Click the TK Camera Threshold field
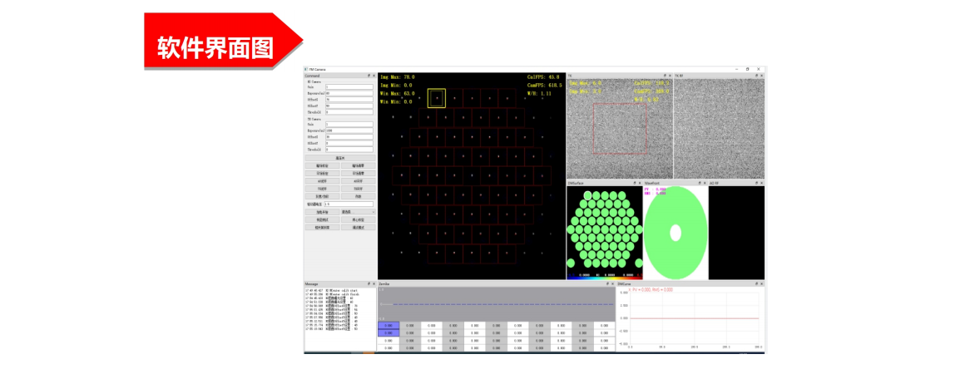 (x=349, y=150)
